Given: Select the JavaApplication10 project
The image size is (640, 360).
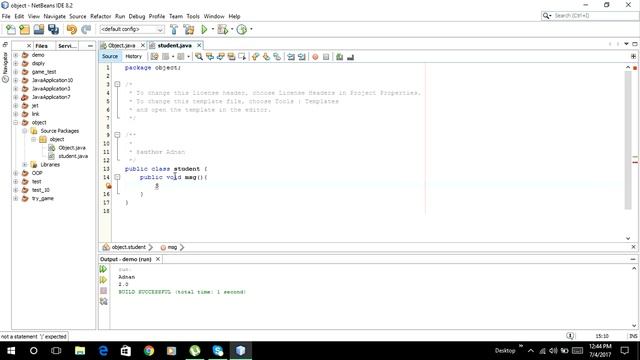Looking at the screenshot, I should [x=52, y=80].
